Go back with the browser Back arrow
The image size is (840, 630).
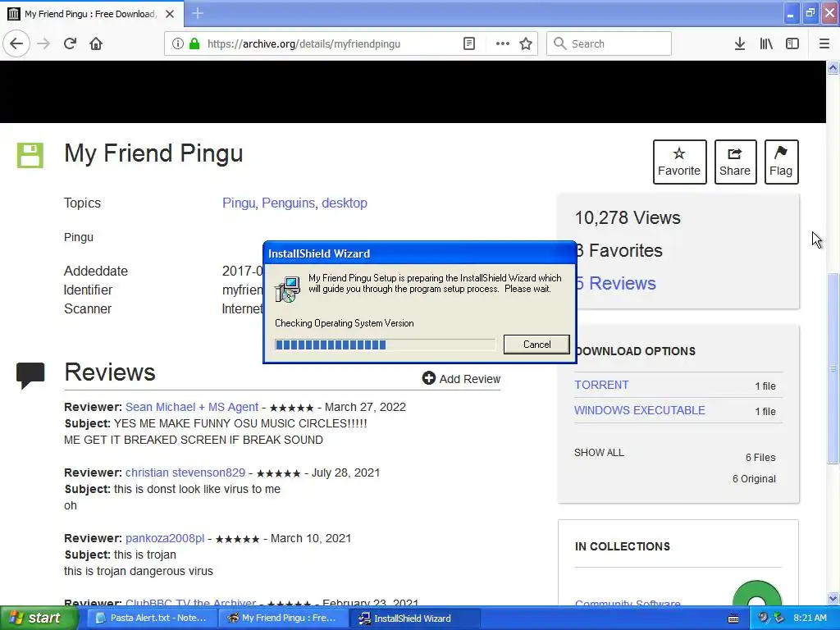pyautogui.click(x=16, y=44)
